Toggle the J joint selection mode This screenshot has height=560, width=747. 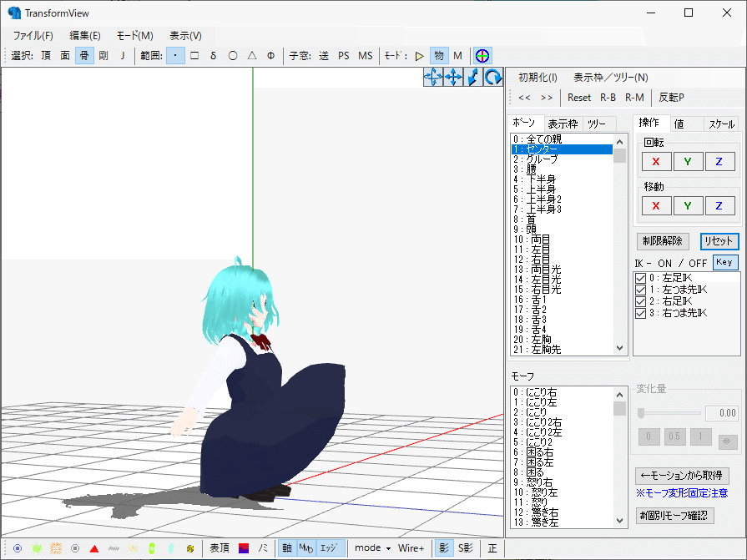[123, 56]
